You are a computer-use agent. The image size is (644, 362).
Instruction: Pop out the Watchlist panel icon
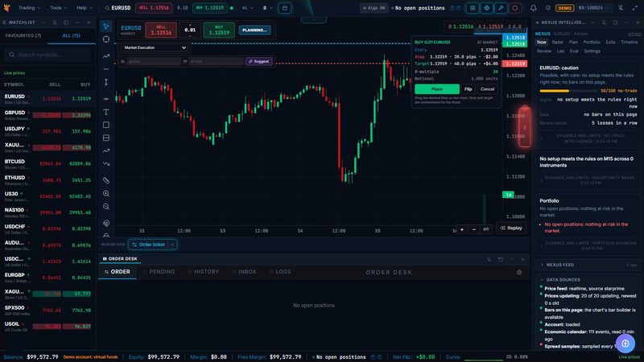pos(66,23)
